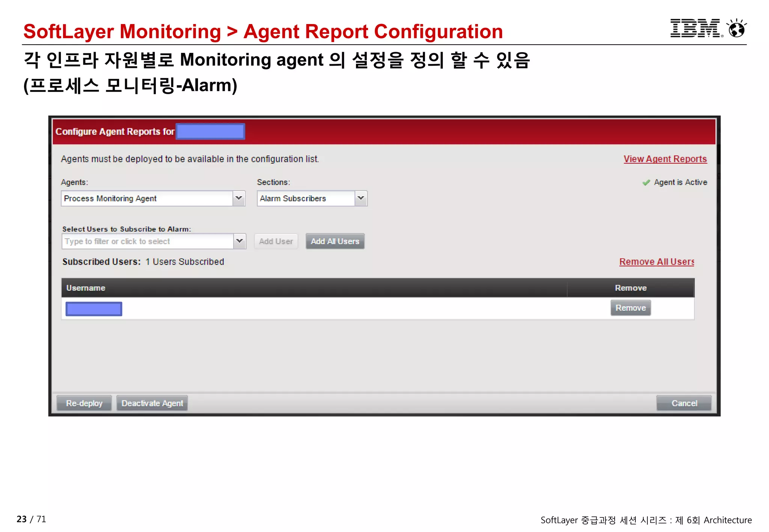Click the SoftLayer Monitoring slide heading
The width and height of the screenshot is (769, 532).
tap(263, 31)
